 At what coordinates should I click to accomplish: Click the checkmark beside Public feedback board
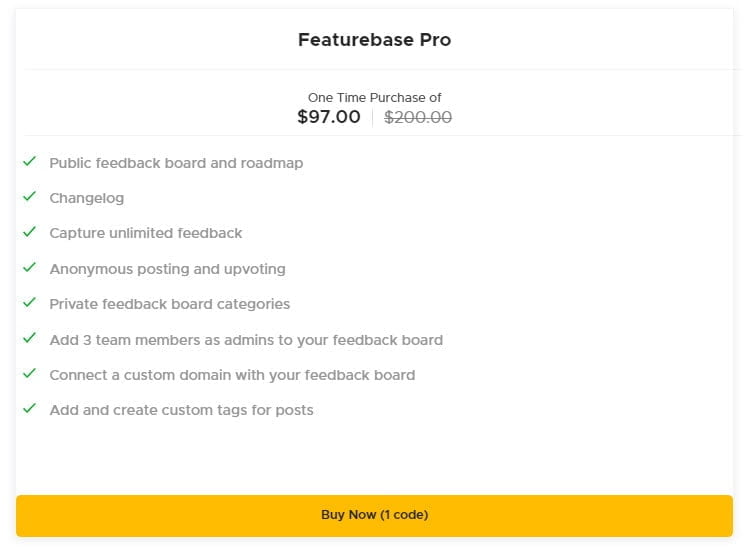(30, 162)
